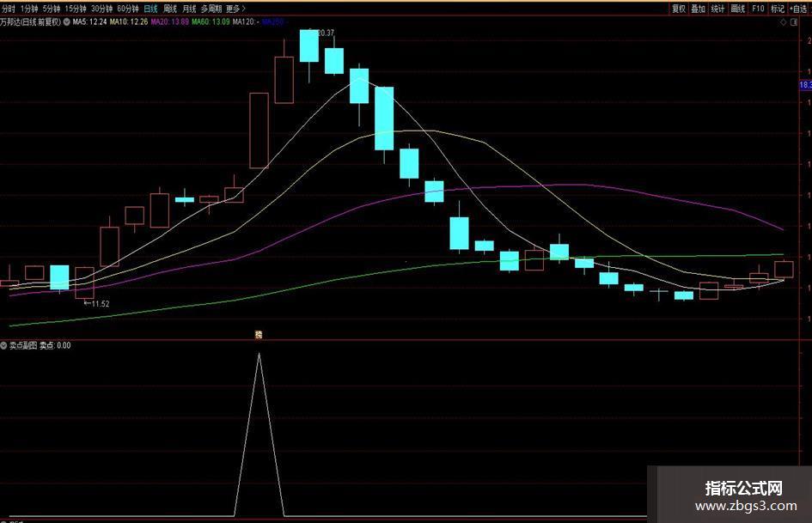
Task: Click the MA120 label
Action: (246, 22)
